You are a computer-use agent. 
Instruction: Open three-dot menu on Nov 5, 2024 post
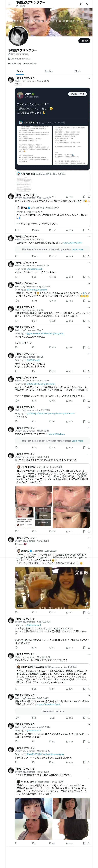tap(89, 78)
